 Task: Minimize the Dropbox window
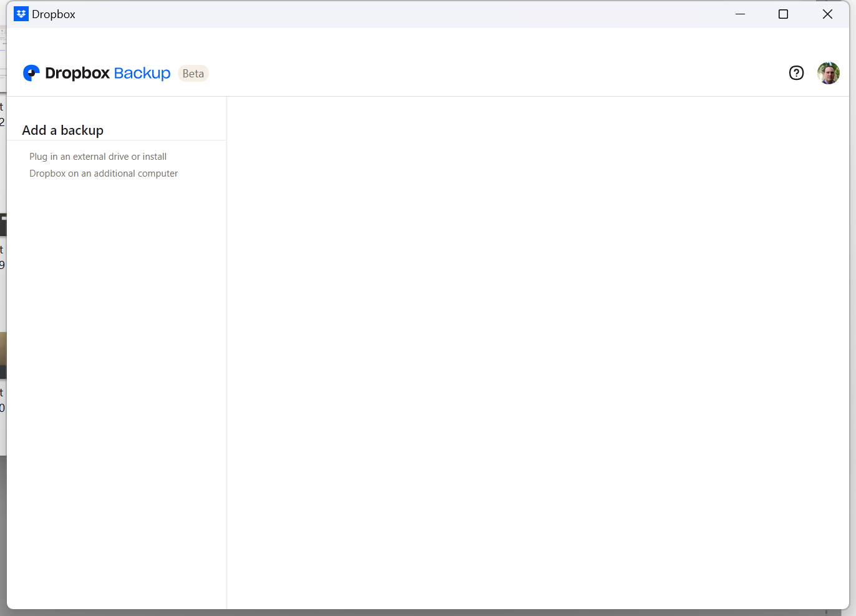point(741,14)
